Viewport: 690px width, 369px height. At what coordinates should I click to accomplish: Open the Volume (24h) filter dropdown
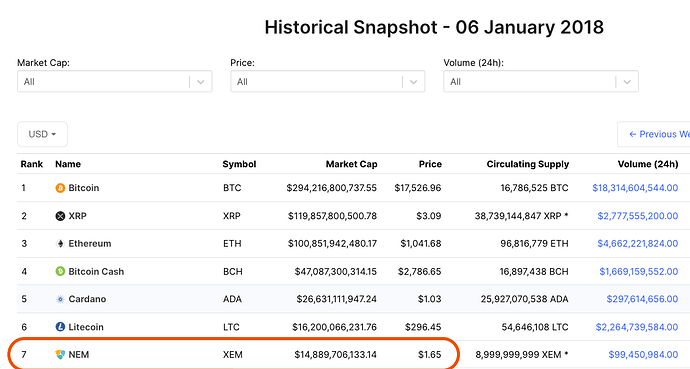(541, 81)
